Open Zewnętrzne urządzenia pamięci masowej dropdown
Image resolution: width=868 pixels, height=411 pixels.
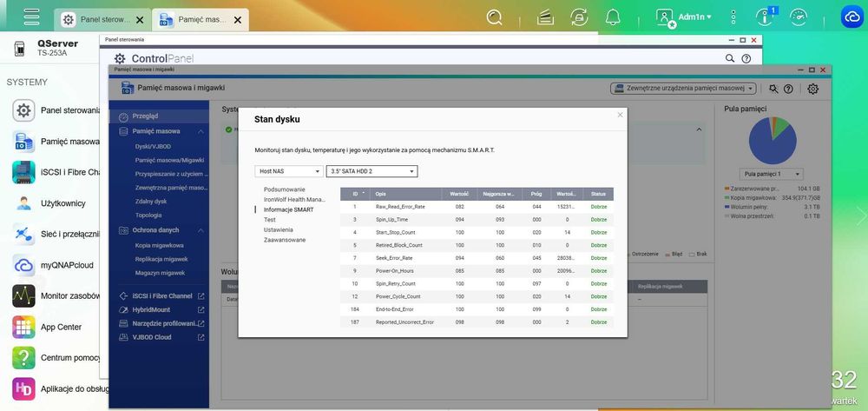(683, 89)
